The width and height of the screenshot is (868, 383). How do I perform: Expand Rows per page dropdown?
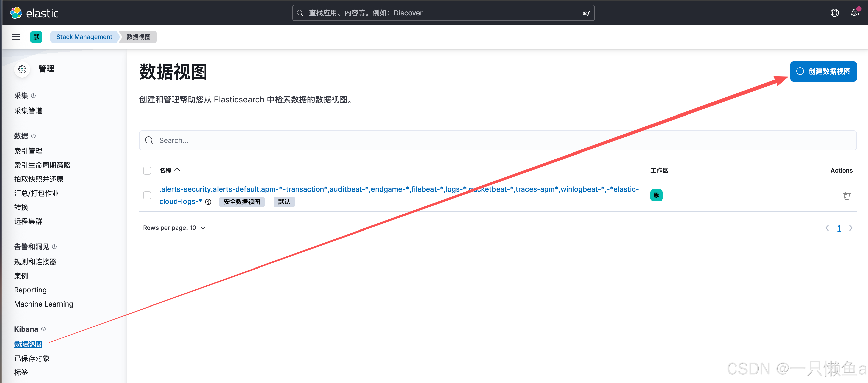coord(174,228)
